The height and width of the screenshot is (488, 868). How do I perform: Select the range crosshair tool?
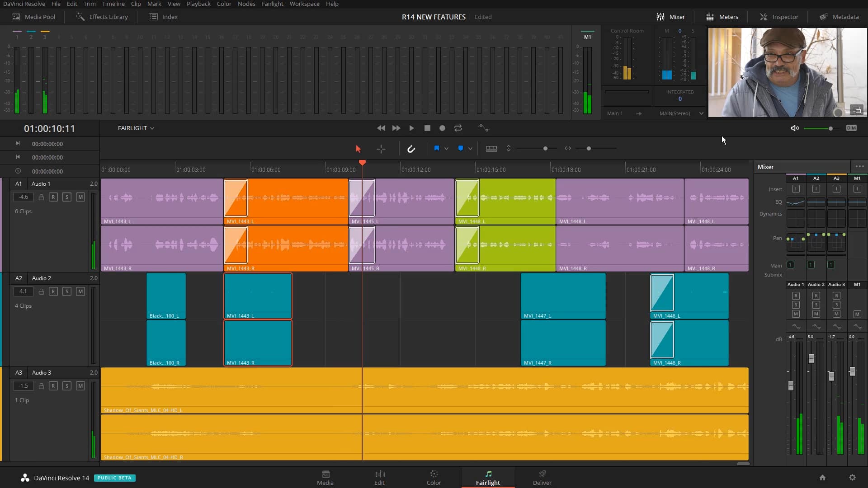[381, 149]
